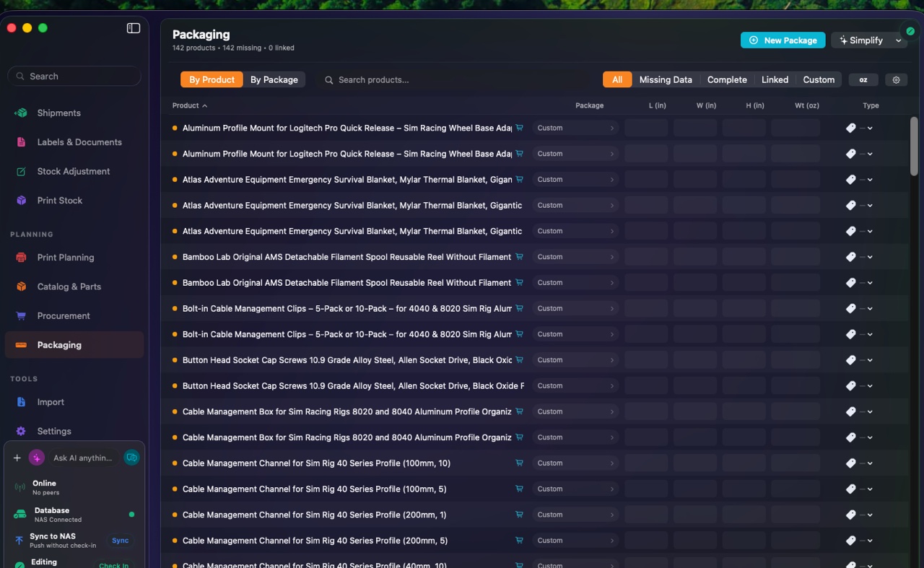Filter by Missing Data
This screenshot has width=924, height=568.
click(x=666, y=79)
